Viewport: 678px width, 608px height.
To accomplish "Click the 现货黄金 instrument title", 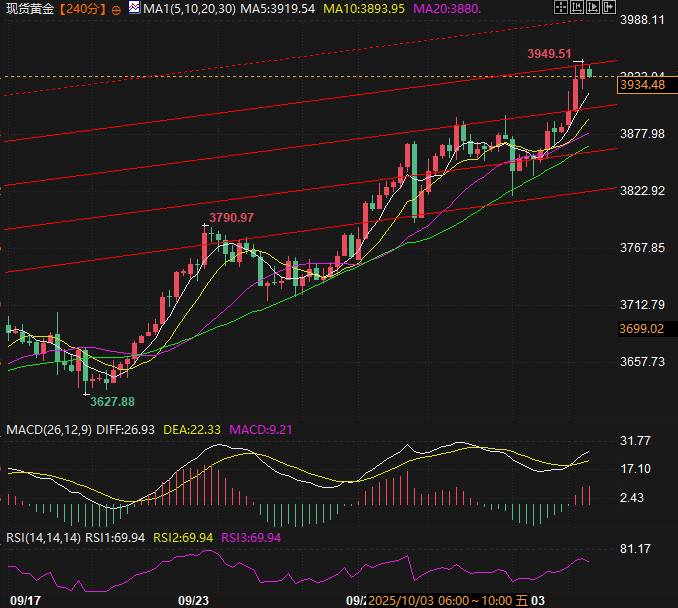I will pos(30,9).
